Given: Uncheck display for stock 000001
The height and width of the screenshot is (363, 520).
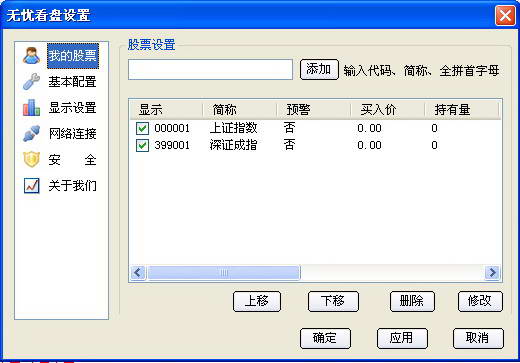Looking at the screenshot, I should point(142,128).
